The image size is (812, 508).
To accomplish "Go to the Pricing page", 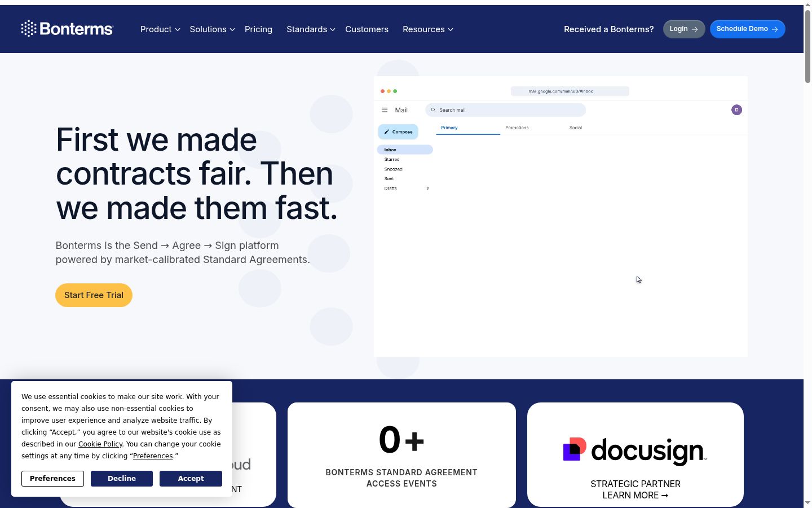I will [x=258, y=29].
